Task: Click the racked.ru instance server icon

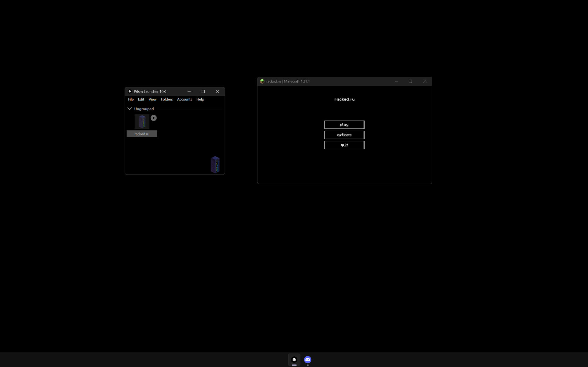Action: pyautogui.click(x=142, y=122)
